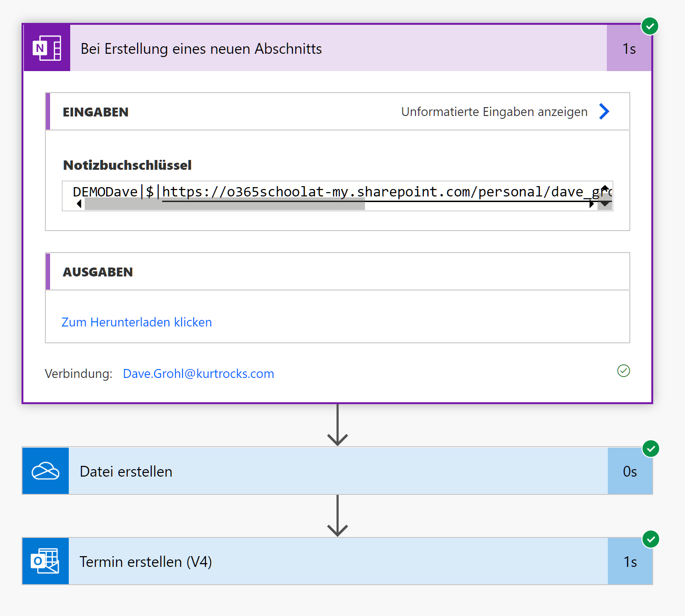Collapse the Bei Erstellung eines neuen Abschnitts header
685x616 pixels.
pyautogui.click(x=338, y=48)
